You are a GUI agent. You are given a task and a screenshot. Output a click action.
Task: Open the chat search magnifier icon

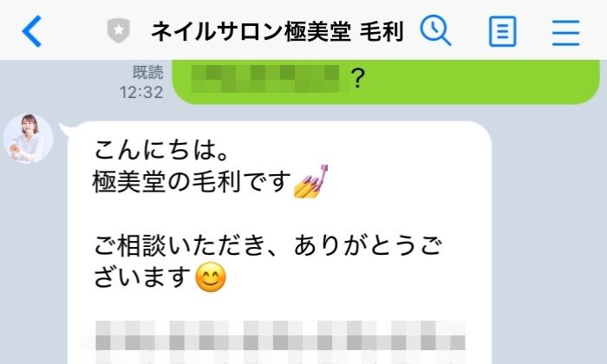[435, 30]
